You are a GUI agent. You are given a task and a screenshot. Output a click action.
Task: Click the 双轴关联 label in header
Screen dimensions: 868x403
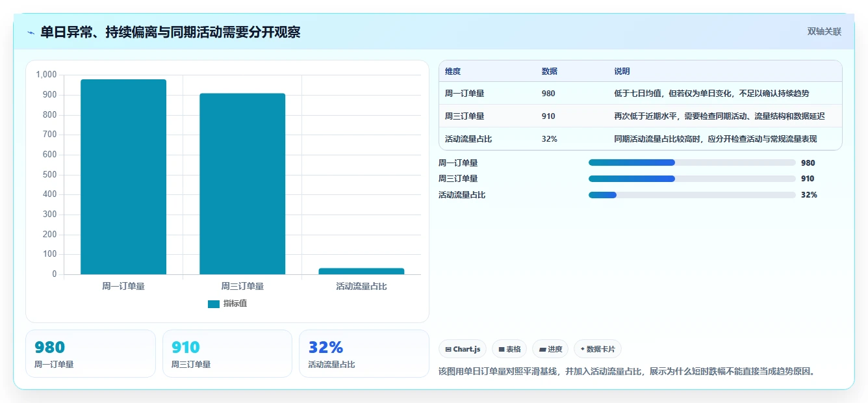pos(824,32)
